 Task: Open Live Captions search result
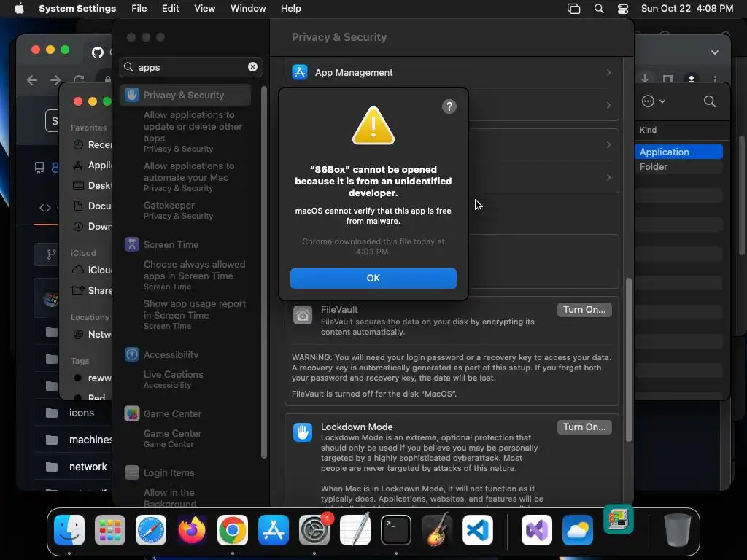click(x=174, y=379)
